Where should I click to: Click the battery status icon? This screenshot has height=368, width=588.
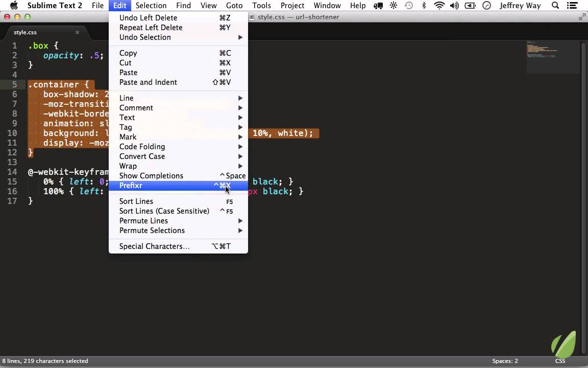[x=470, y=5]
